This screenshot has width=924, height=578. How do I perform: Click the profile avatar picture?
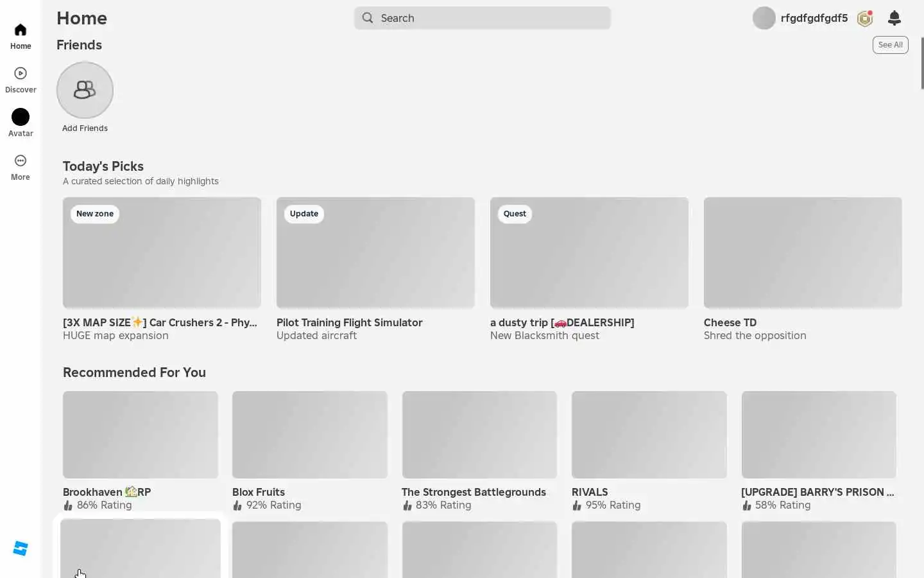tap(764, 18)
